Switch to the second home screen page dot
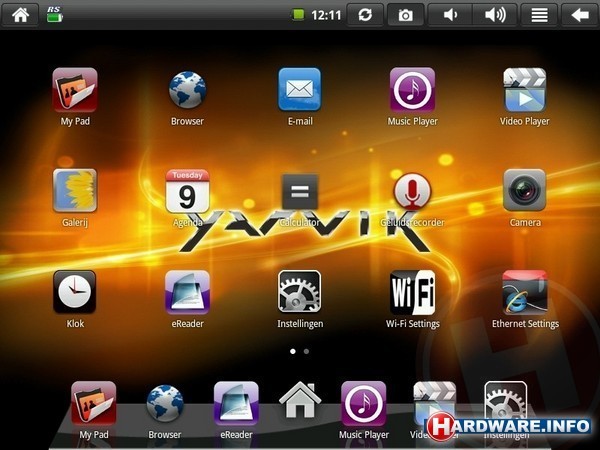 click(307, 351)
